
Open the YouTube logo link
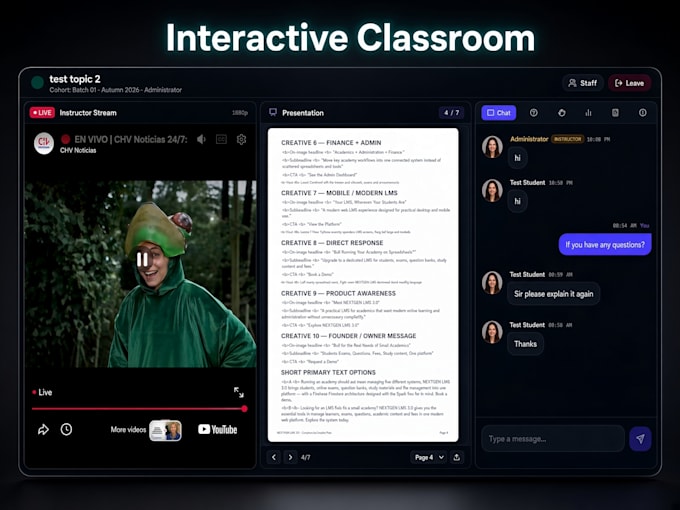217,429
